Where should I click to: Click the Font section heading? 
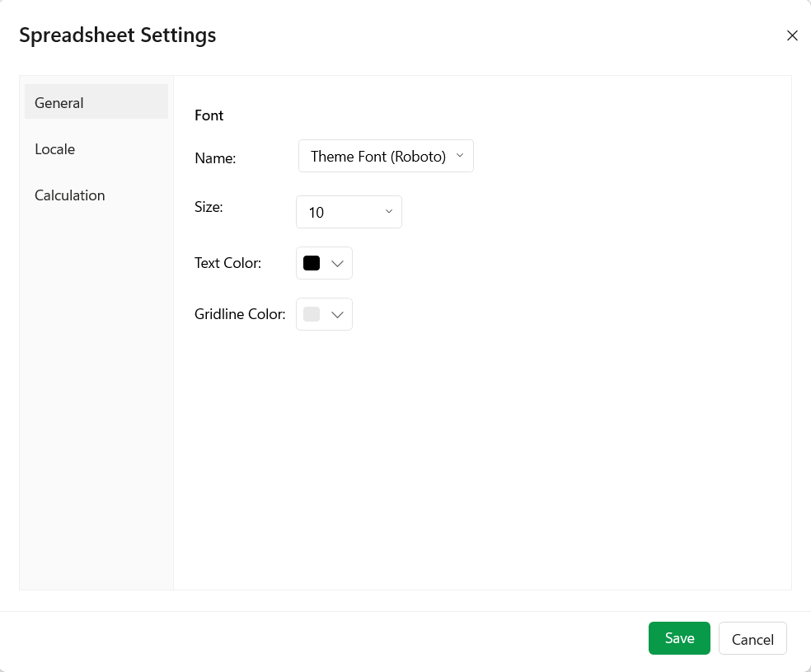click(209, 115)
